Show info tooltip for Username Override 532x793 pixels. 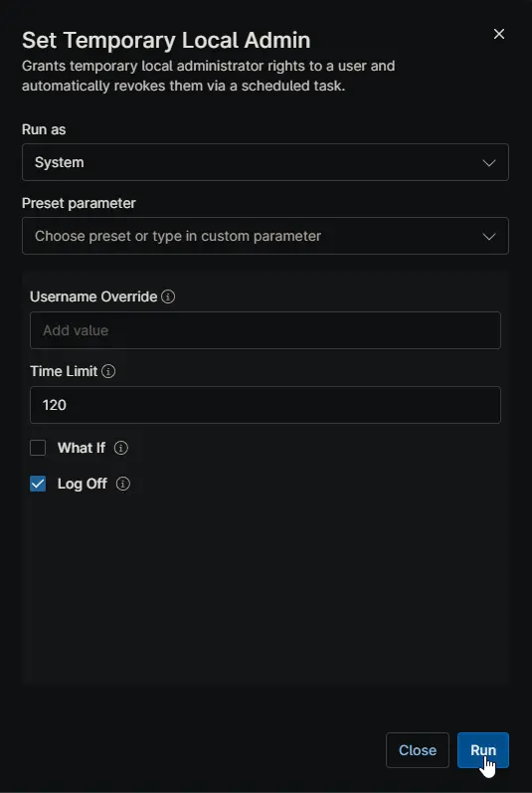(168, 297)
